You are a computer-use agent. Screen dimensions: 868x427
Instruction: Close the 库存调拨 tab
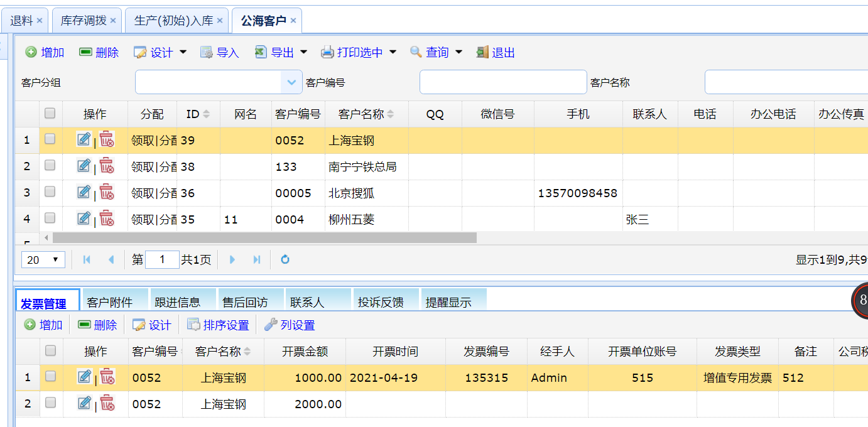113,21
